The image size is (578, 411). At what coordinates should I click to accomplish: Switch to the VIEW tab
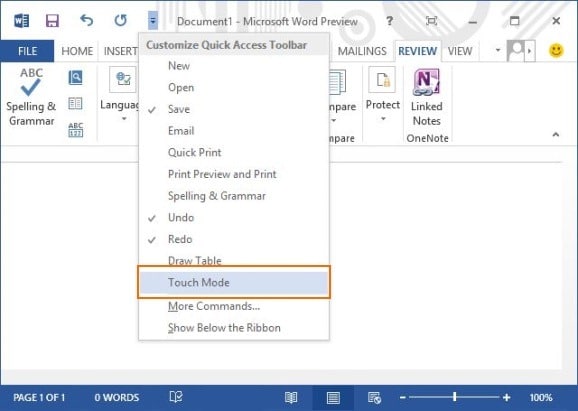[460, 51]
